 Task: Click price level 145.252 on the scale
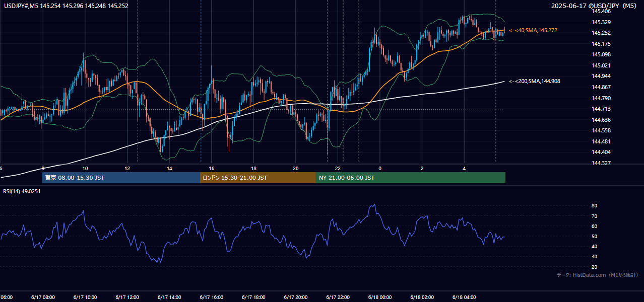(x=601, y=33)
